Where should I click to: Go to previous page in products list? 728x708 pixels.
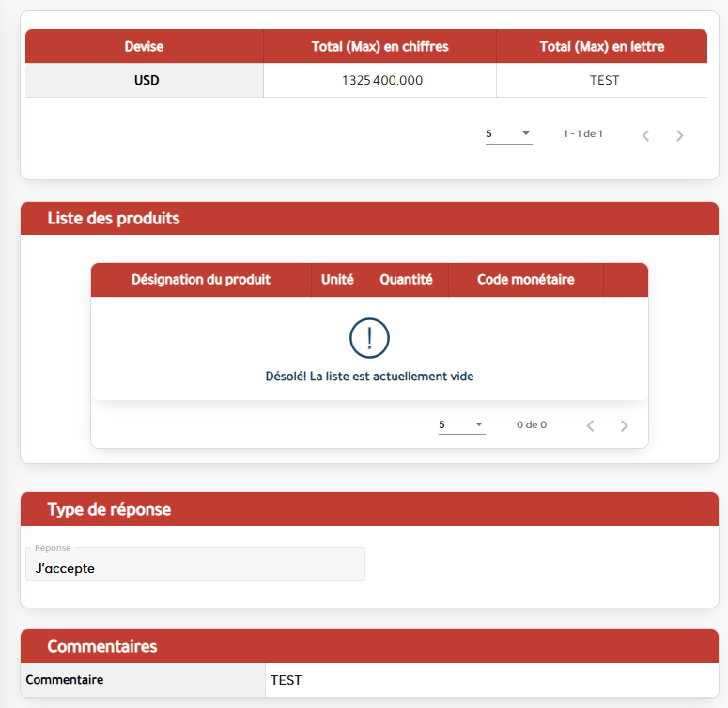[x=591, y=425]
